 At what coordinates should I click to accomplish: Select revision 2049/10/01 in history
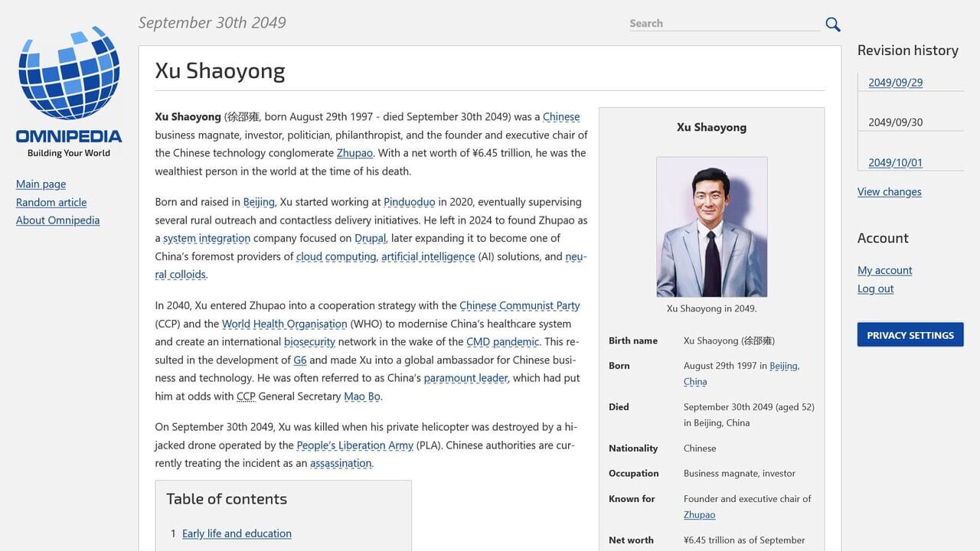[x=895, y=162]
